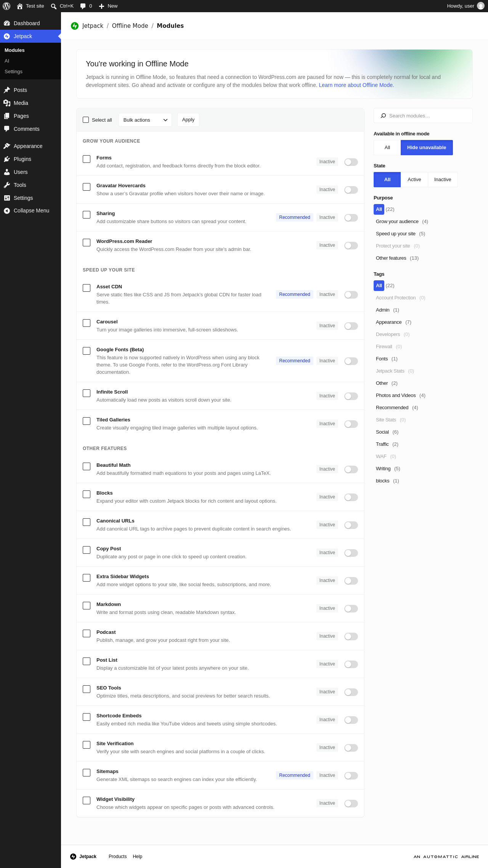488x868 pixels.
Task: Filter modules by Active state
Action: 414,180
